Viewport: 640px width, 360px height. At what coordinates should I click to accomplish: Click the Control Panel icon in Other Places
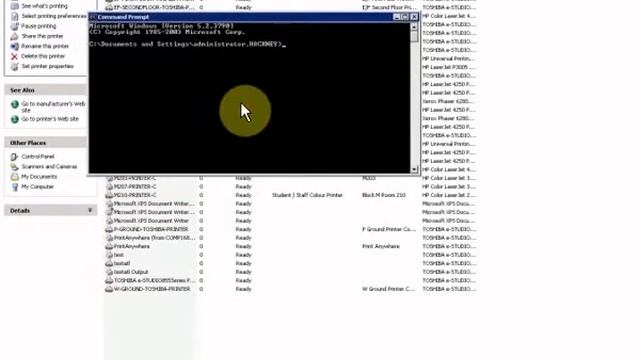pyautogui.click(x=14, y=157)
